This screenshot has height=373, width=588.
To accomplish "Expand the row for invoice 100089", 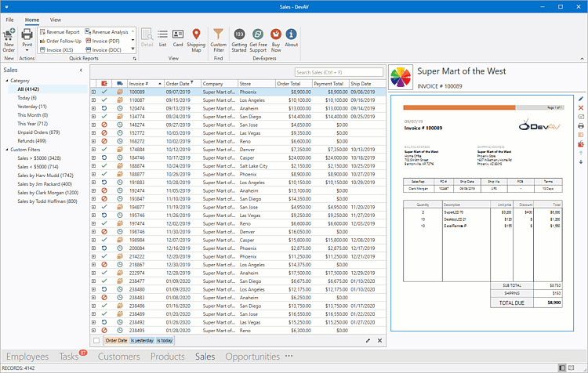I will (x=93, y=92).
